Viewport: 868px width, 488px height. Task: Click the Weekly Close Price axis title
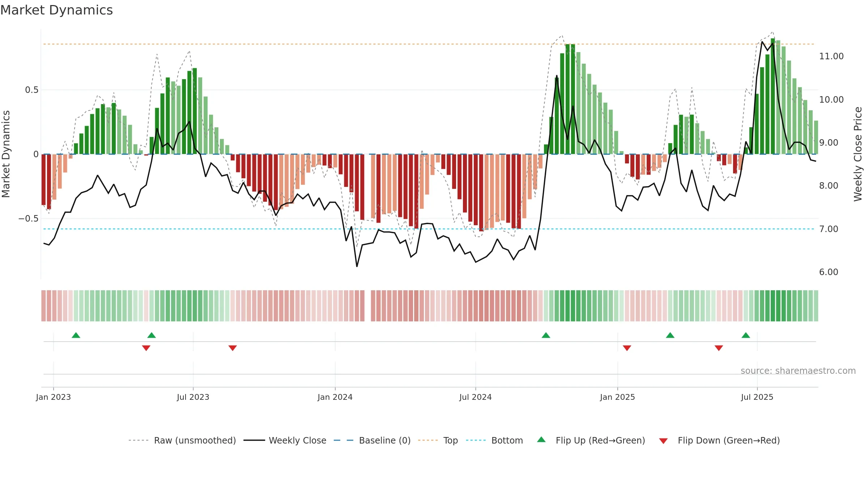[x=858, y=154]
